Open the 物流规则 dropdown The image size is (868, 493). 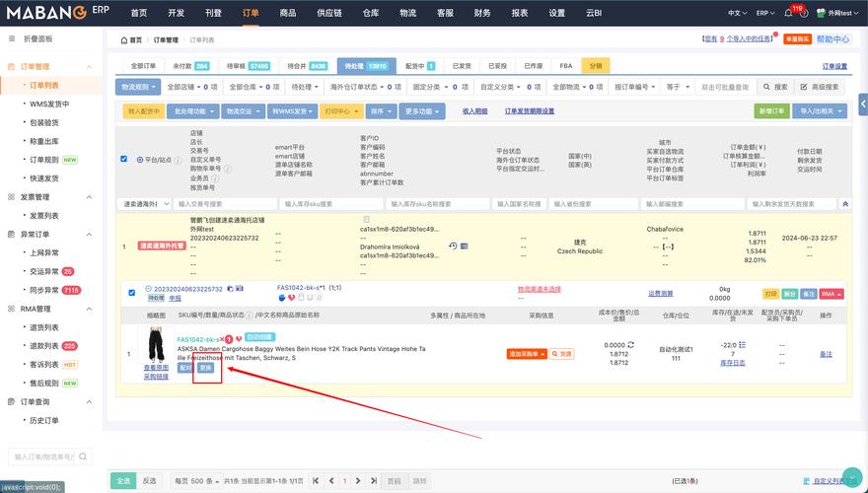click(x=138, y=87)
